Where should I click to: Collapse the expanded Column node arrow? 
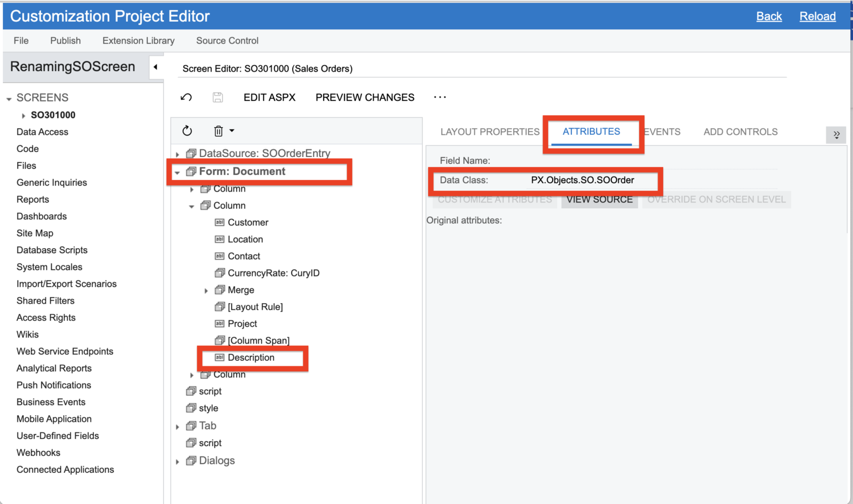[192, 206]
